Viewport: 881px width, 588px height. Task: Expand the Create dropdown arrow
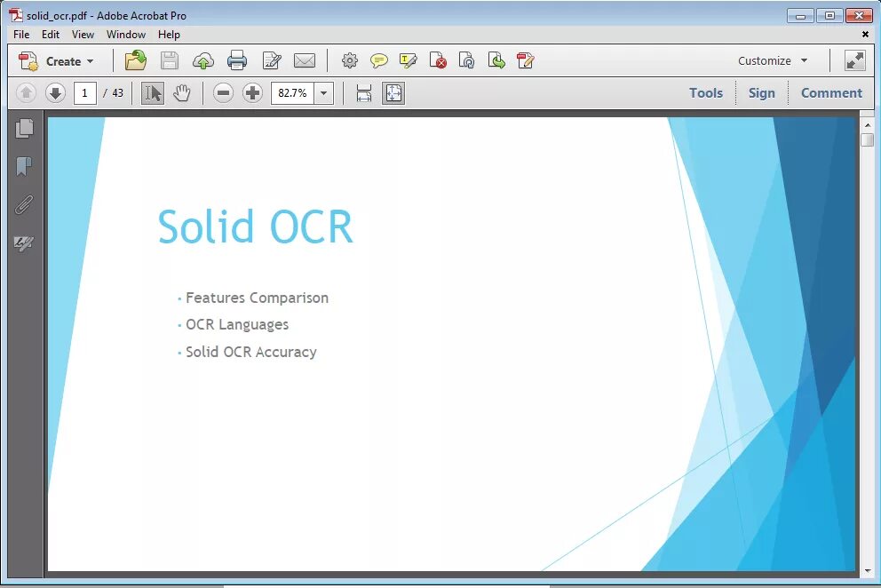click(x=90, y=61)
